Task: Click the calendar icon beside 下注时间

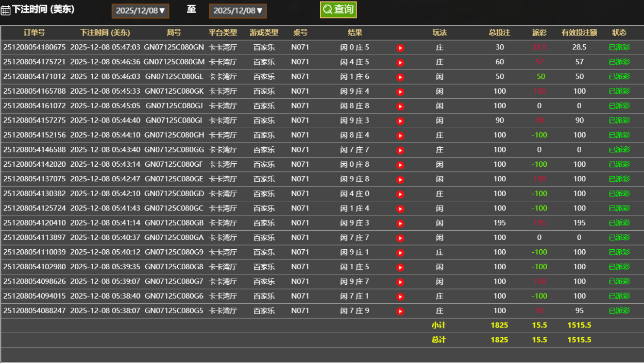Action: (6, 10)
